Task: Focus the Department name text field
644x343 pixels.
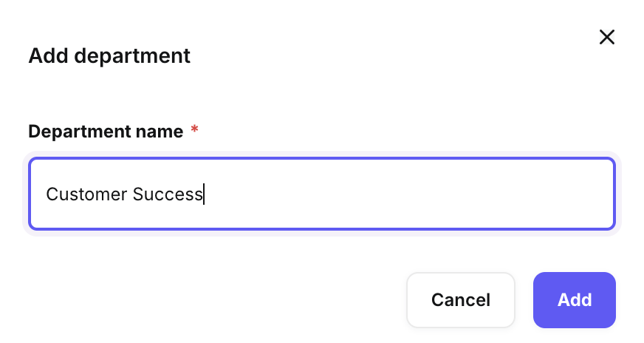Action: (321, 194)
